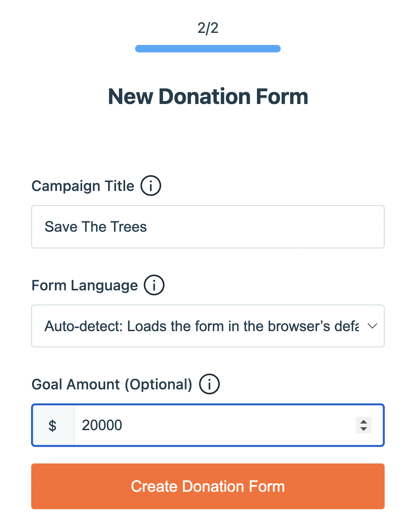420x530 pixels.
Task: Click the Campaign Title label
Action: [x=83, y=186]
